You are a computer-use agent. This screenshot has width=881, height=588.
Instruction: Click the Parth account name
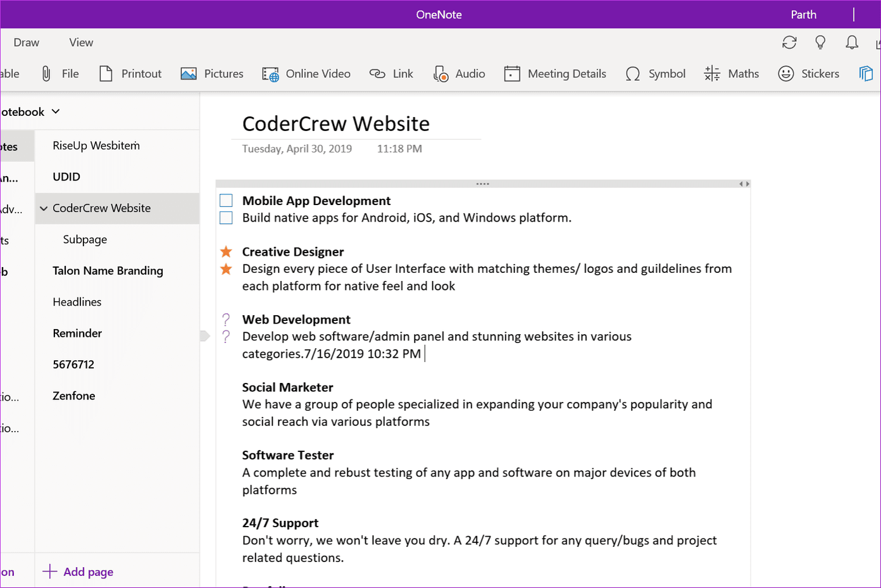[x=803, y=15]
